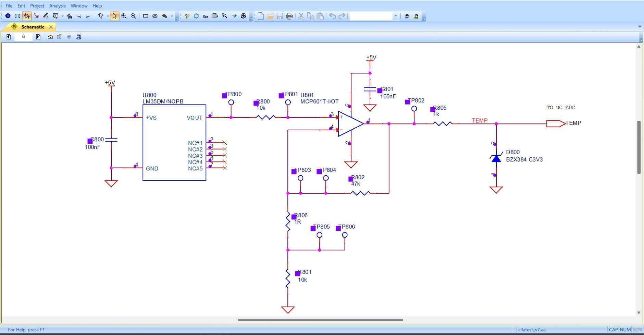Toggle the highlighted net display button
This screenshot has width=644, height=335.
(x=27, y=16)
